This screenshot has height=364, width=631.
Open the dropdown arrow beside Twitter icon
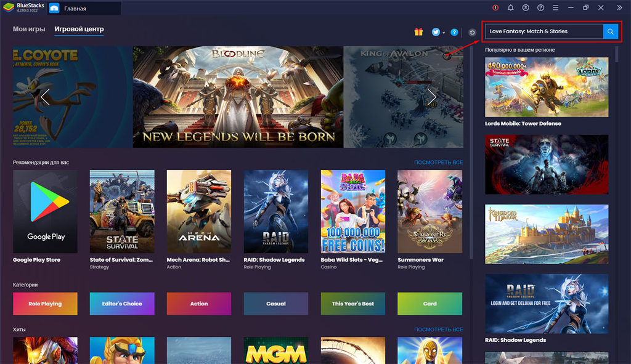444,33
